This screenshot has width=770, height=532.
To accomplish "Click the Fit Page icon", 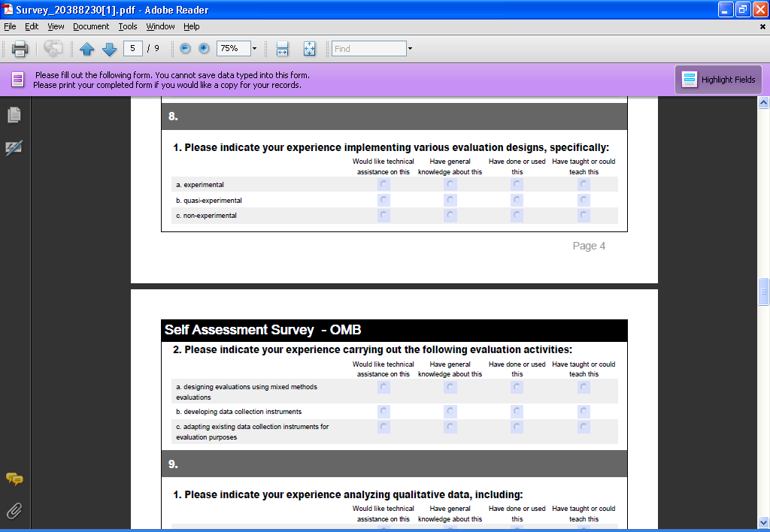I will (309, 49).
